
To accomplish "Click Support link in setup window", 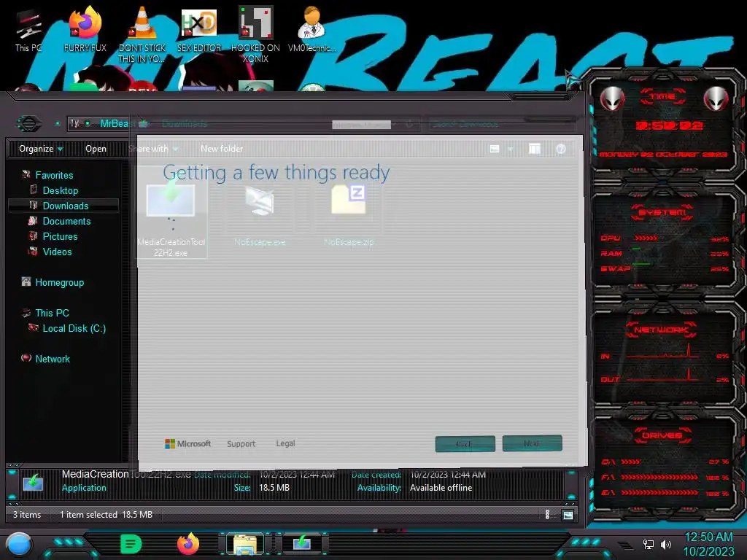I will (x=241, y=443).
